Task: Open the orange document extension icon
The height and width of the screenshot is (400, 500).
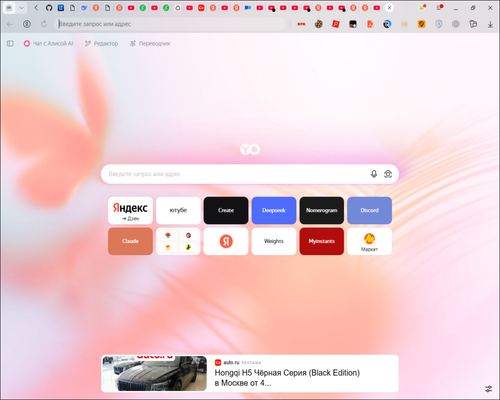Action: (x=370, y=24)
